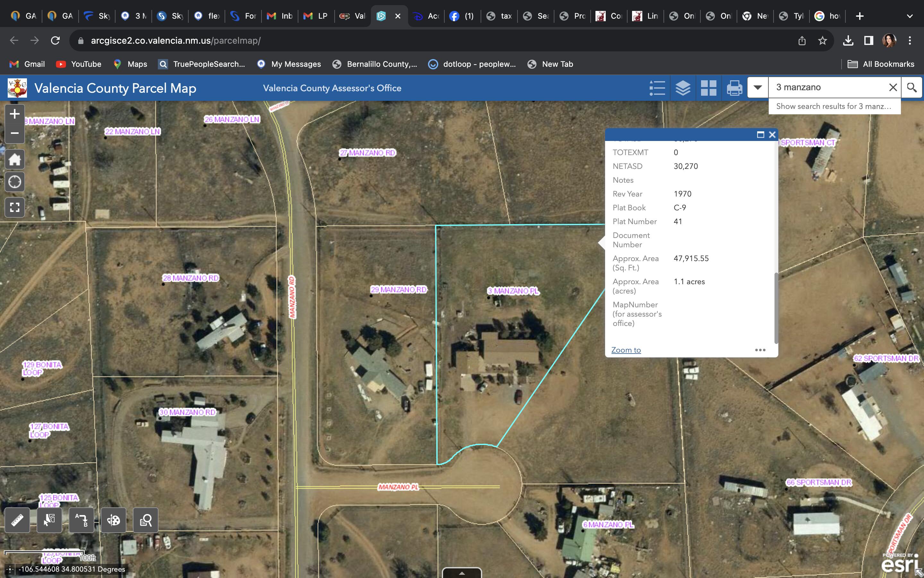Open YouTube bookmark
The height and width of the screenshot is (578, 924).
tap(79, 64)
